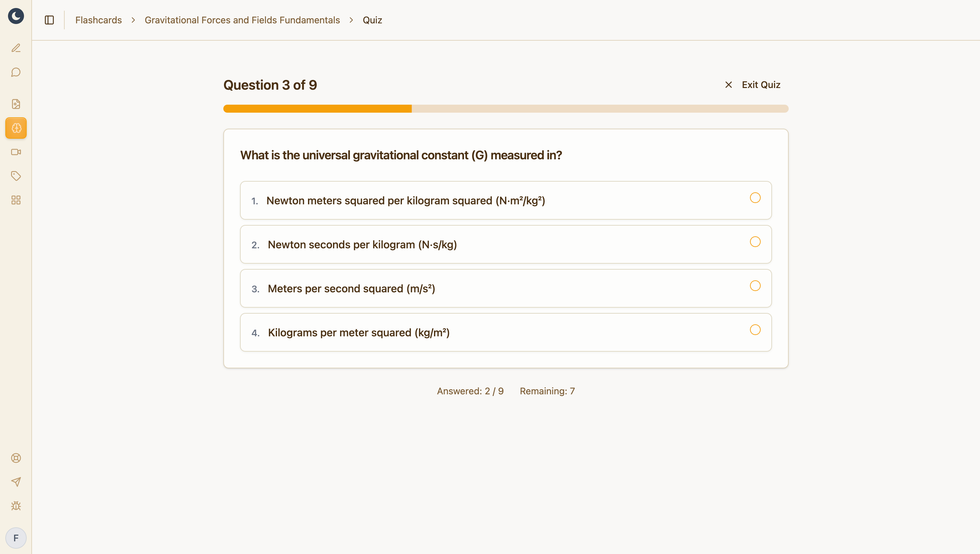
Task: Select answer Newton meters squared per kilogram squared
Action: 506,201
